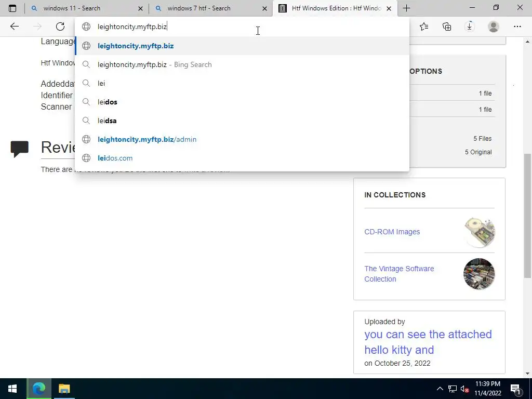The height and width of the screenshot is (399, 532).
Task: Click the '5 Original' download entry
Action: 478,152
